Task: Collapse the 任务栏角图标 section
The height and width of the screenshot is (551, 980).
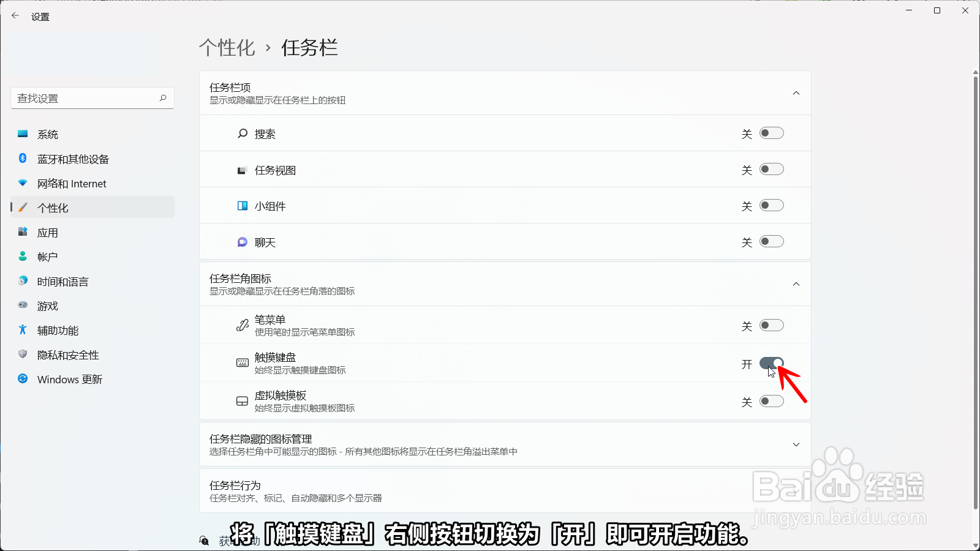Action: click(x=796, y=284)
